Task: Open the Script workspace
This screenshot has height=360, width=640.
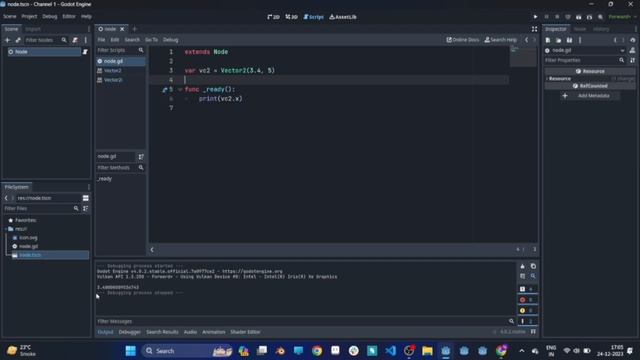Action: tap(313, 17)
